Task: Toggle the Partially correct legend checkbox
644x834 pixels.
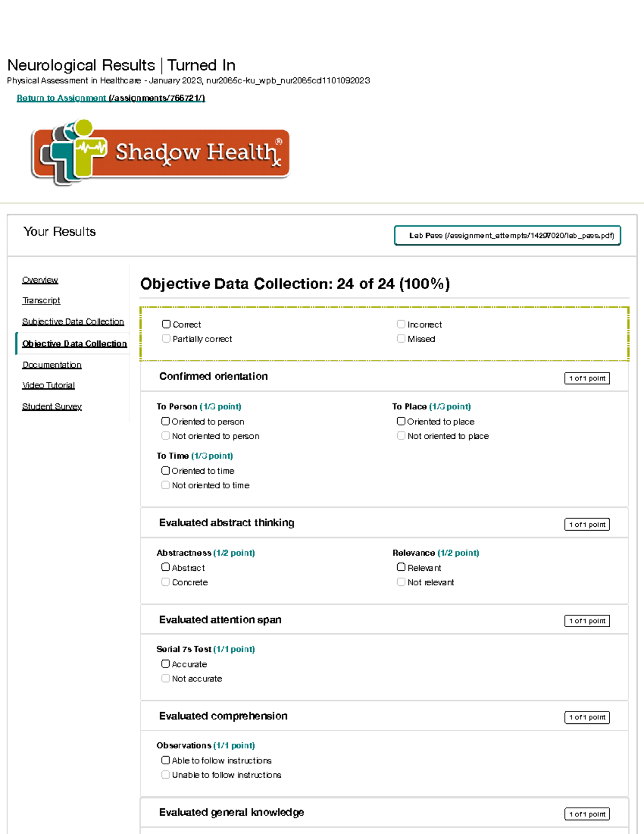Action: 166,339
